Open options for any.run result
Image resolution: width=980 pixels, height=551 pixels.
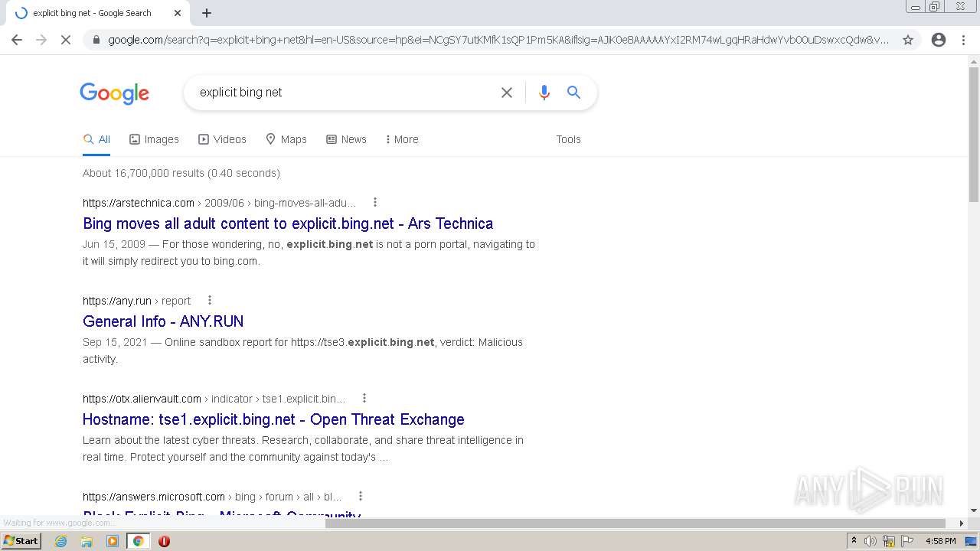[210, 301]
